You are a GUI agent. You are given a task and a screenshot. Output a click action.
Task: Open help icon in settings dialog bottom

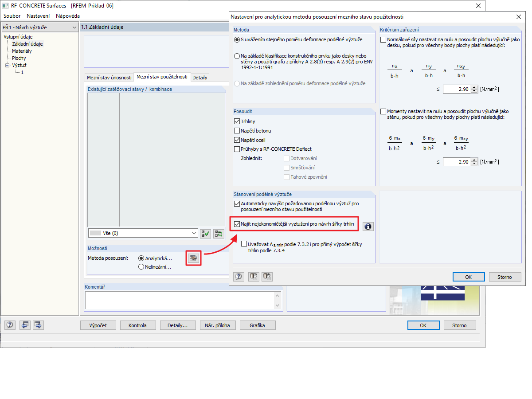tap(239, 277)
